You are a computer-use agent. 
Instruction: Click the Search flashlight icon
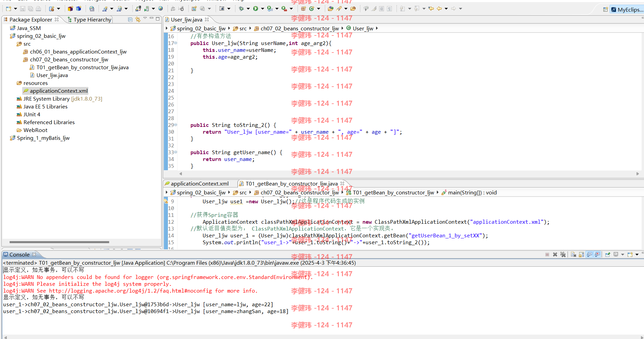tap(339, 9)
